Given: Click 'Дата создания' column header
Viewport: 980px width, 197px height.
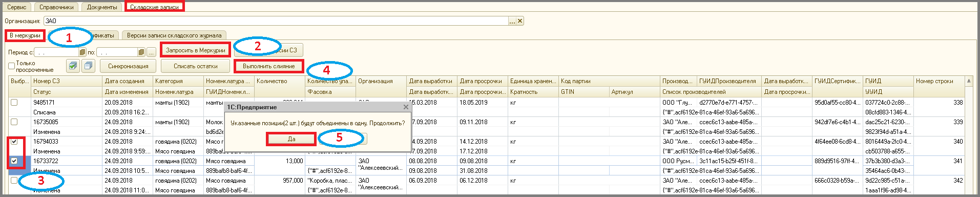Looking at the screenshot, I should tap(128, 81).
